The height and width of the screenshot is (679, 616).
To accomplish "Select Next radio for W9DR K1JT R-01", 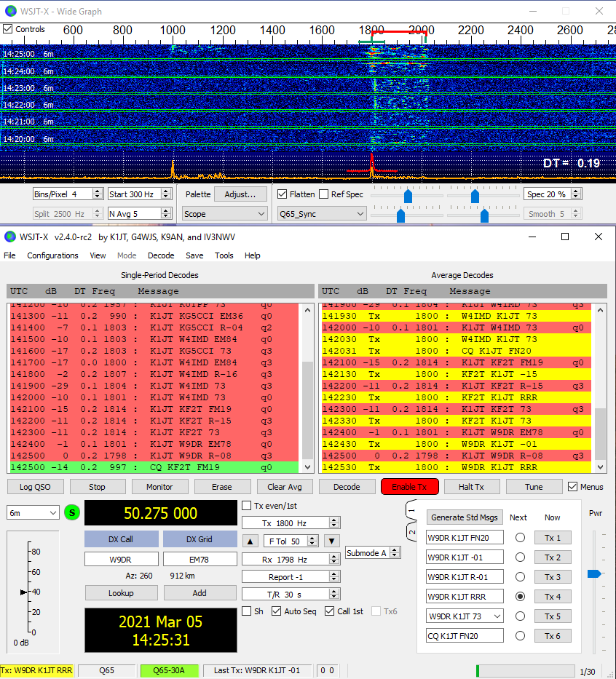I will (x=521, y=577).
